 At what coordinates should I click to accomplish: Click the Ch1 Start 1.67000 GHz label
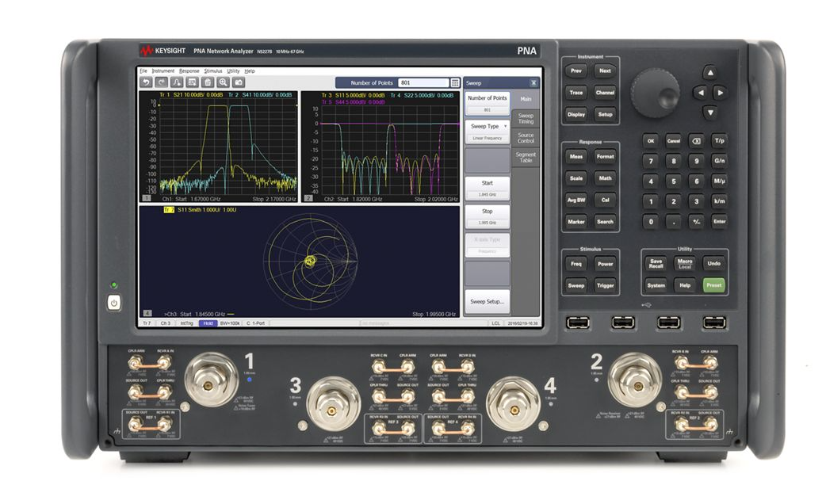click(191, 199)
